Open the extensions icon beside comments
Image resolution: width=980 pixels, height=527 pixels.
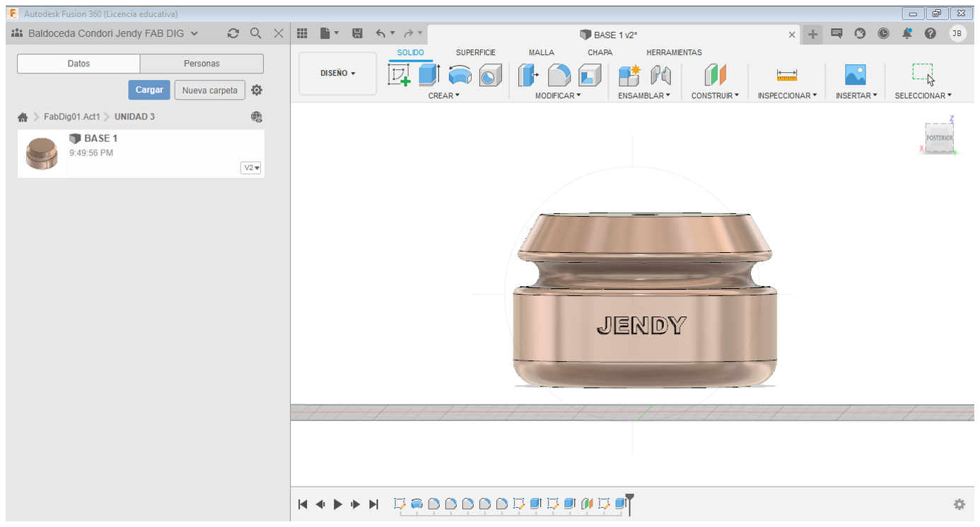click(861, 33)
